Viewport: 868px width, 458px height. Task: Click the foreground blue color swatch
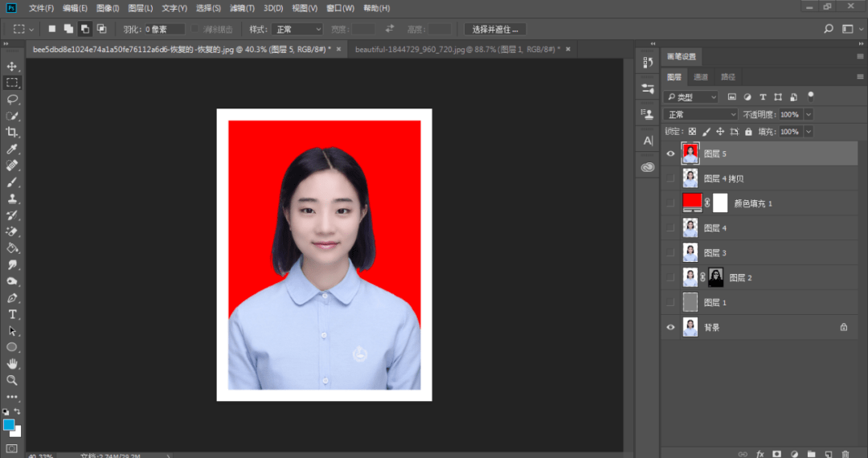coord(8,425)
